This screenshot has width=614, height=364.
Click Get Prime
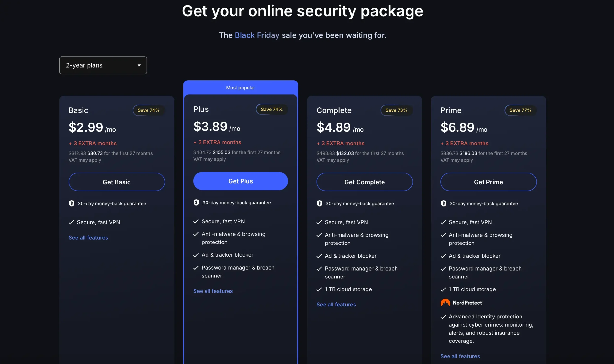pyautogui.click(x=488, y=182)
